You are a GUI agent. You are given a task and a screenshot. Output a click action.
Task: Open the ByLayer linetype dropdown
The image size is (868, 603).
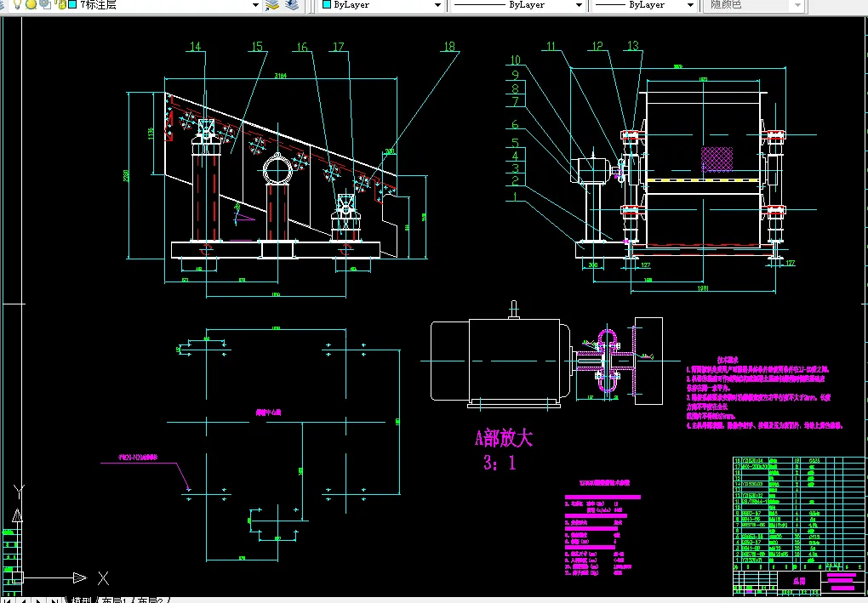[579, 5]
